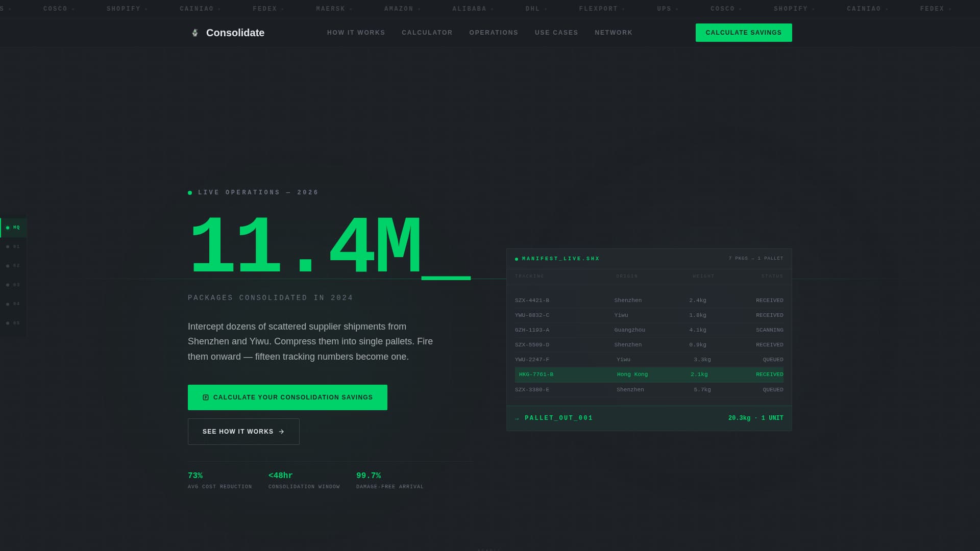Select tracking row SZX-4421-B
Viewport: 980px width, 551px height.
[x=649, y=300]
